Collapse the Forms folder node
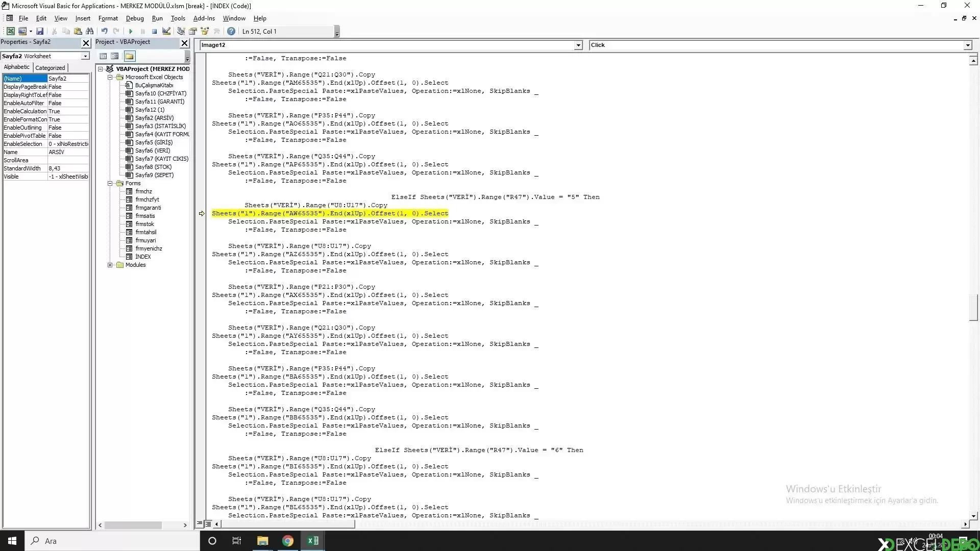 coord(110,183)
